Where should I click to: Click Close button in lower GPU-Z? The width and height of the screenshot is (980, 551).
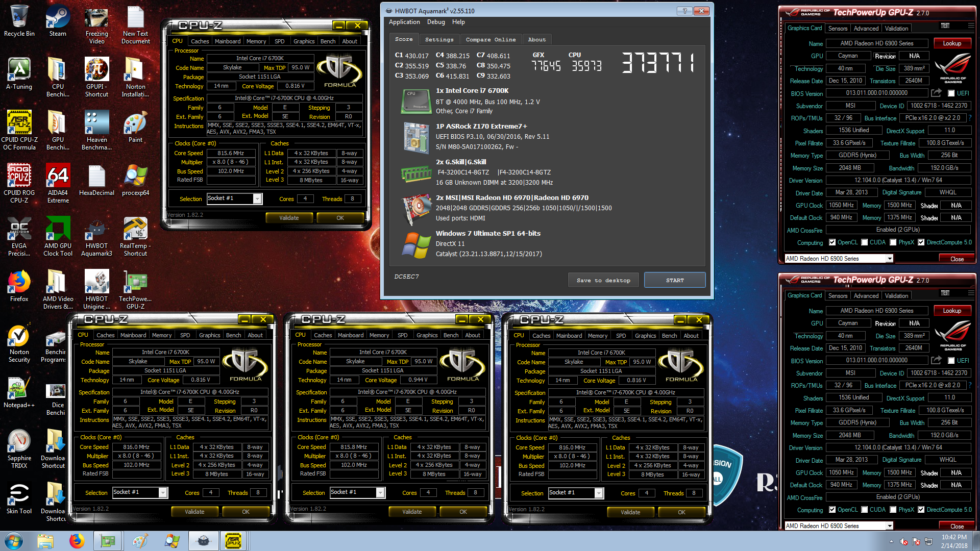click(957, 526)
